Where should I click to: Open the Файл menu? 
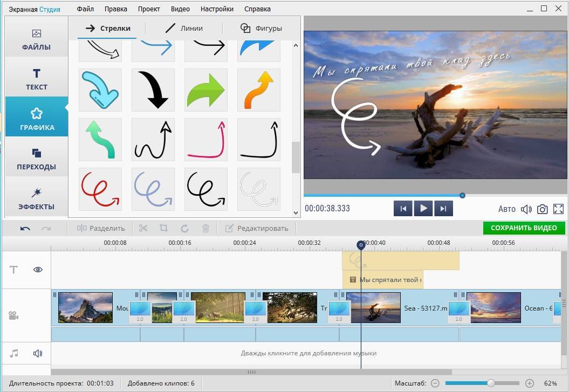85,9
